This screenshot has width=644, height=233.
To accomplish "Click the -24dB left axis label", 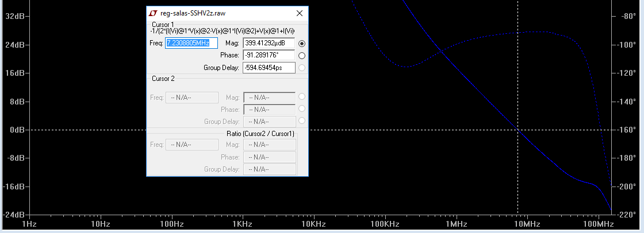I will (x=14, y=215).
